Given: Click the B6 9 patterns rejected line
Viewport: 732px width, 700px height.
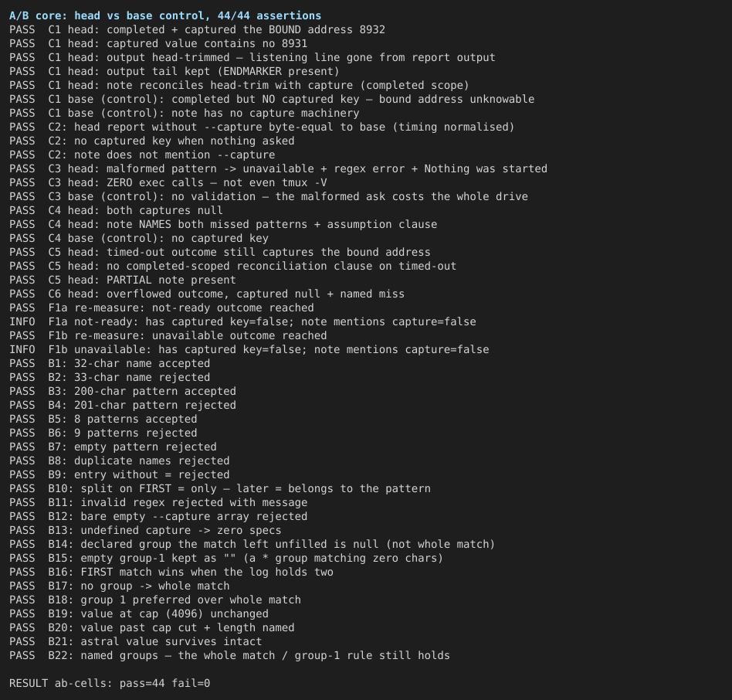Looking at the screenshot, I should coord(103,433).
